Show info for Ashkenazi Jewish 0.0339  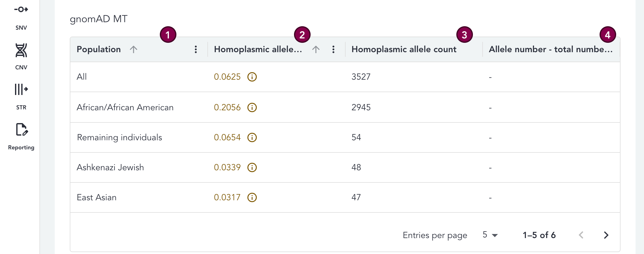click(x=252, y=167)
